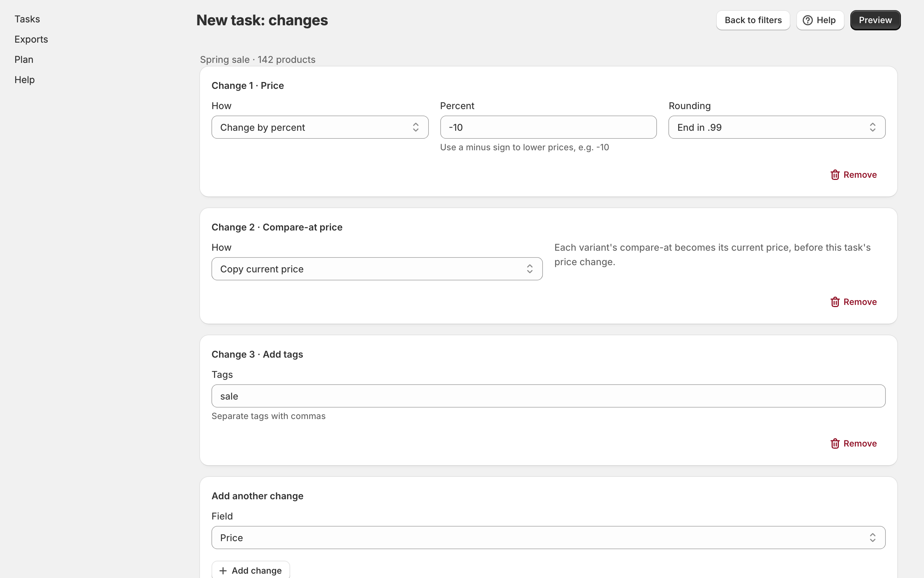Screen dimensions: 924x578
Task: Click the Change 2 · Compare-at price heading
Action: point(277,227)
